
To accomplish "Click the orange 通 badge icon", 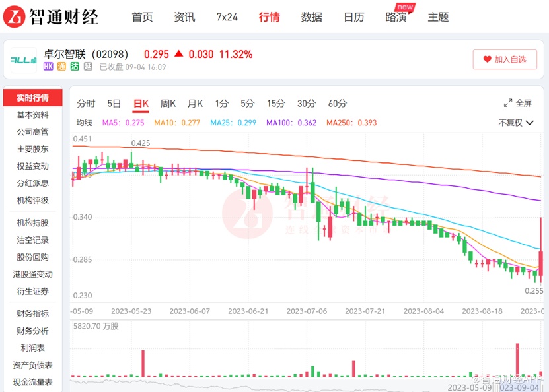I will coord(61,67).
